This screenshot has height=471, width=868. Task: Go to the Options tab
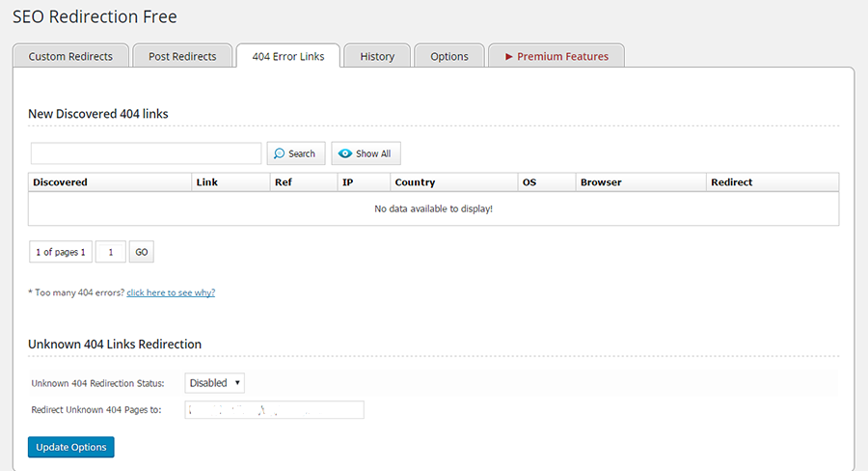click(x=448, y=56)
